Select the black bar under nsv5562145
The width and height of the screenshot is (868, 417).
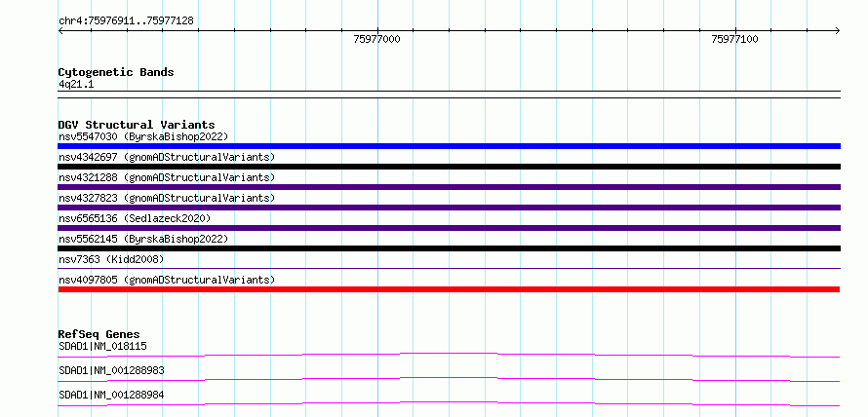tap(450, 248)
